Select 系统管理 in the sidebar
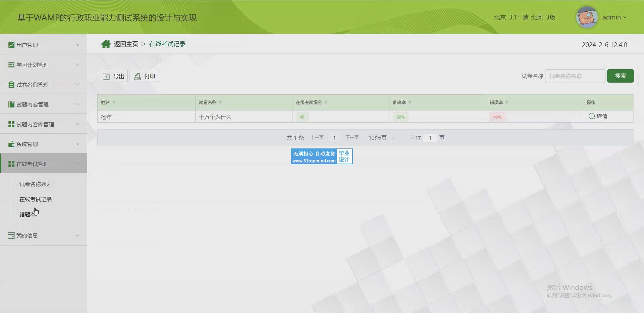 [44, 144]
